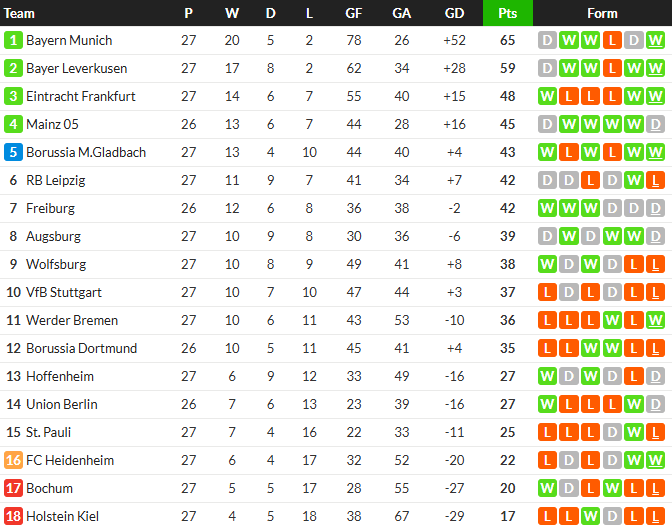Image resolution: width=672 pixels, height=531 pixels.
Task: Sort table by GD column header
Action: coord(454,13)
